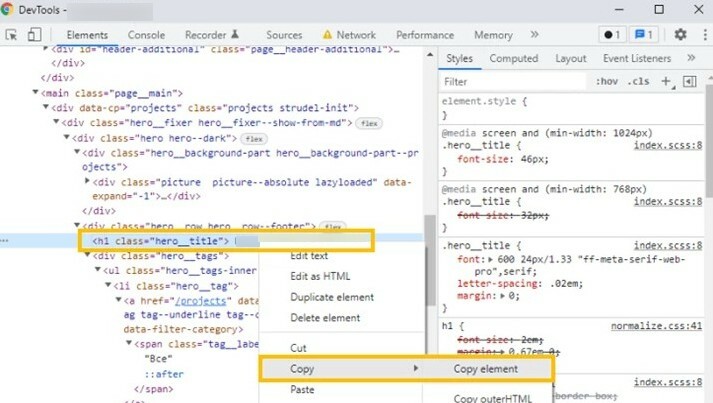Show more Styles sidebar tabs chevron
Screen dimensions: 713x403
click(x=691, y=58)
